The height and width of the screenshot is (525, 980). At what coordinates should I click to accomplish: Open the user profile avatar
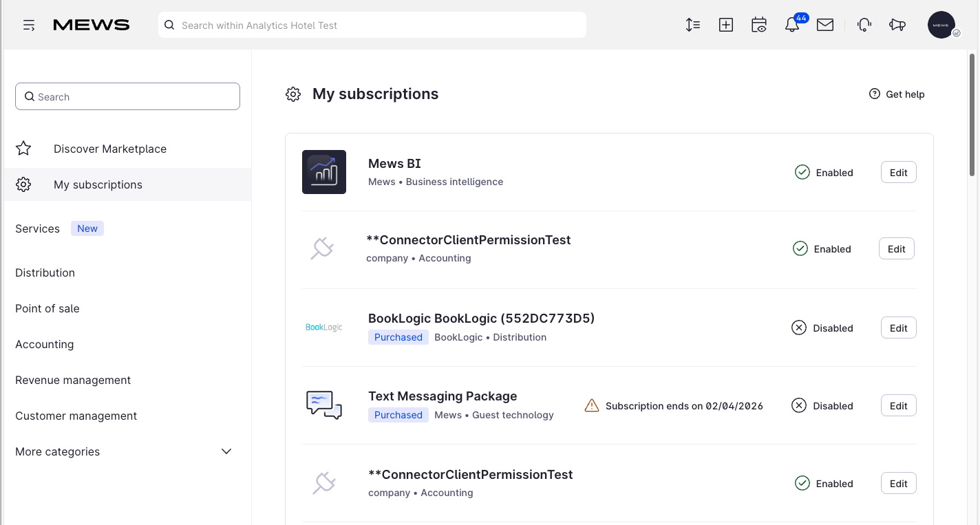point(941,25)
